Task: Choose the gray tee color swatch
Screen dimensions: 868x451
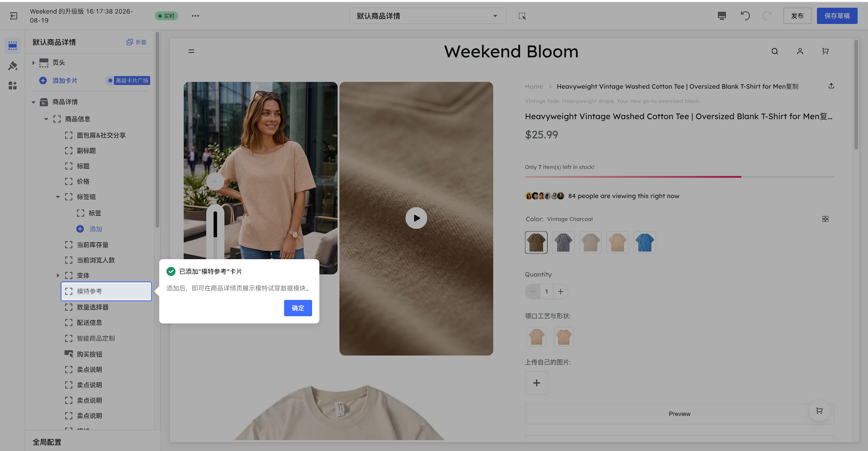Action: pyautogui.click(x=563, y=242)
